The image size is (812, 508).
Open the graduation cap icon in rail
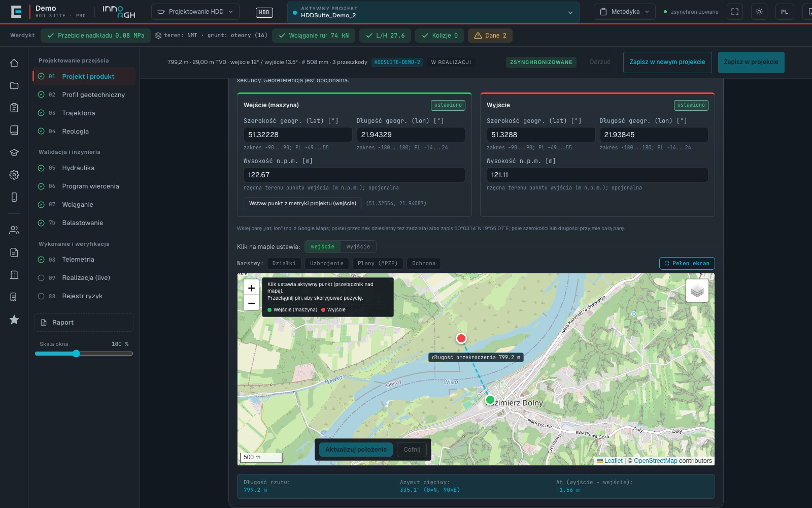14,152
